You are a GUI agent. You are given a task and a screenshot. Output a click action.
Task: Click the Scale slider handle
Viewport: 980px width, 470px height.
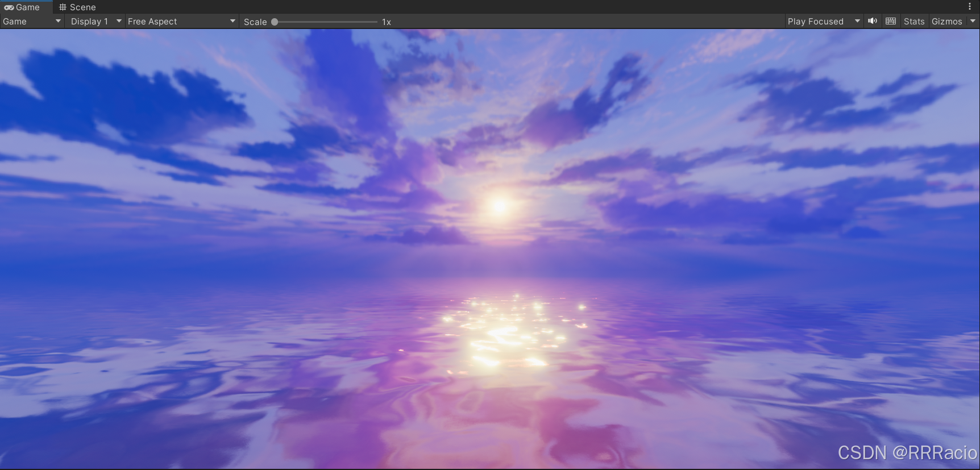[275, 22]
